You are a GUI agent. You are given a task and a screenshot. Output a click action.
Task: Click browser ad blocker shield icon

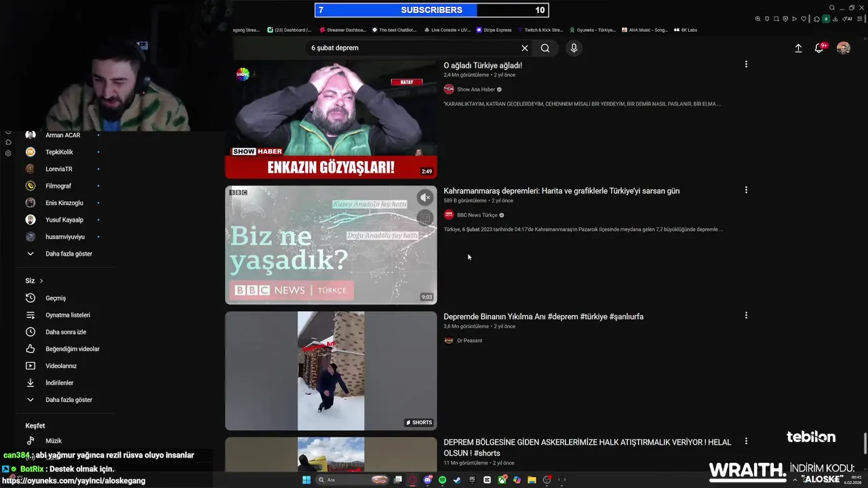pyautogui.click(x=785, y=18)
